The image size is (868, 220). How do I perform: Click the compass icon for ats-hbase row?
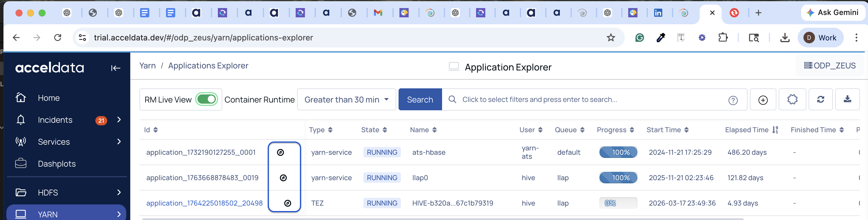point(280,152)
